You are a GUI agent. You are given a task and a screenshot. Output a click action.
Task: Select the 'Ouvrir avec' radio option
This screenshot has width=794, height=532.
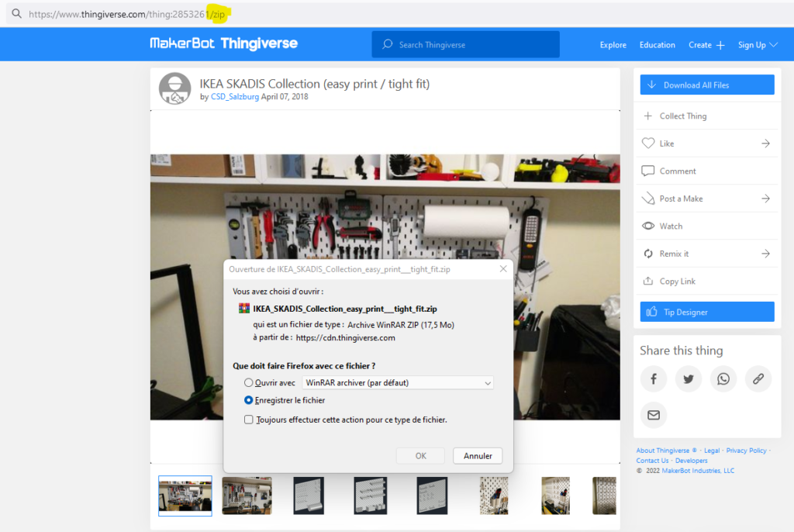pyautogui.click(x=248, y=382)
